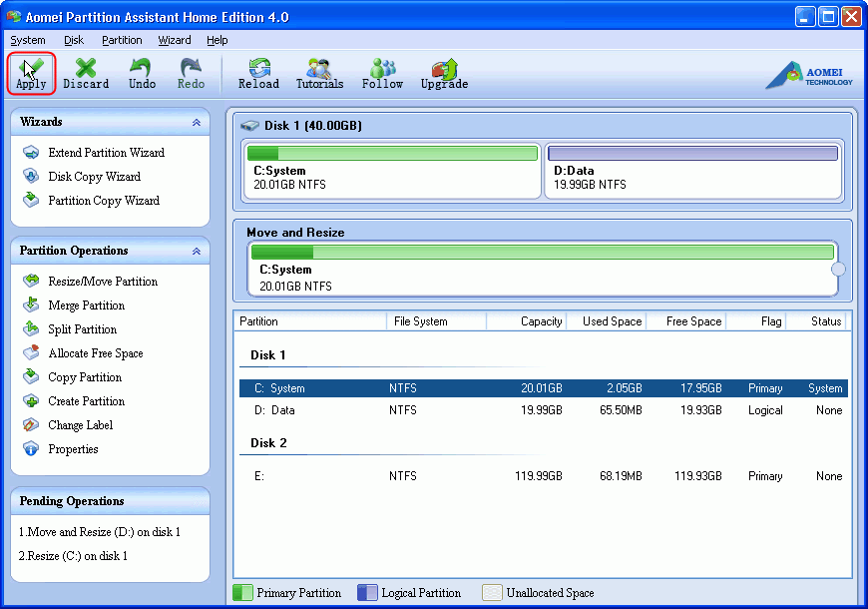The height and width of the screenshot is (609, 868).
Task: Collapse the Wizards panel
Action: pos(197,122)
